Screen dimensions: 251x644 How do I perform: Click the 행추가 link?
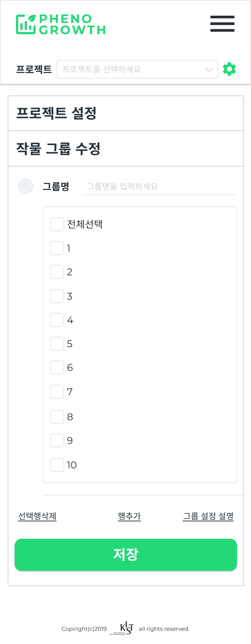pos(129,516)
